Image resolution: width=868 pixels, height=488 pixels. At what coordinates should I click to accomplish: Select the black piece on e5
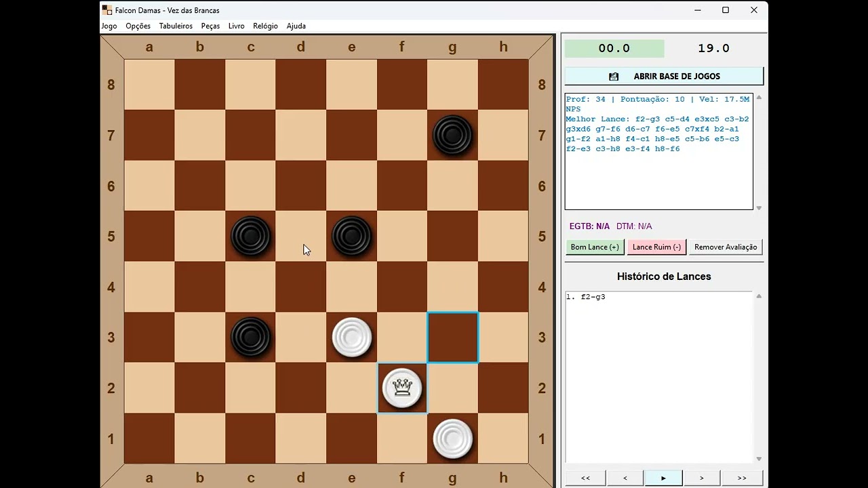(351, 236)
